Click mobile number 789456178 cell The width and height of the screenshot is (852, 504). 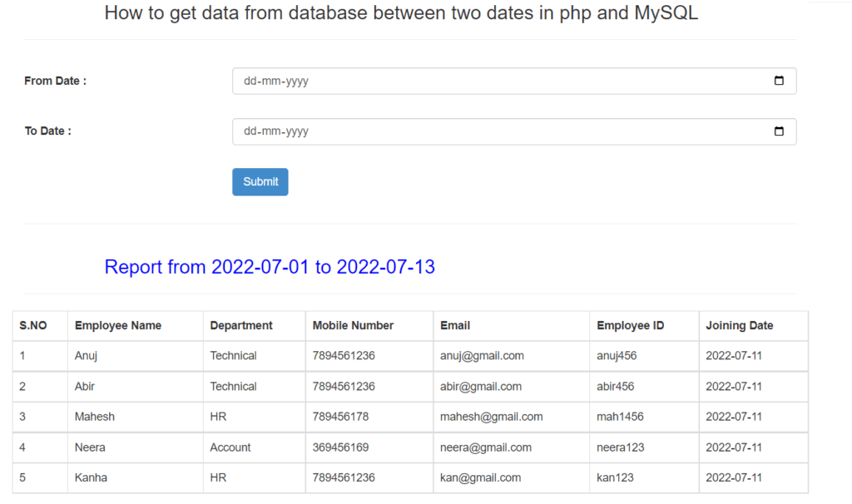(x=340, y=417)
